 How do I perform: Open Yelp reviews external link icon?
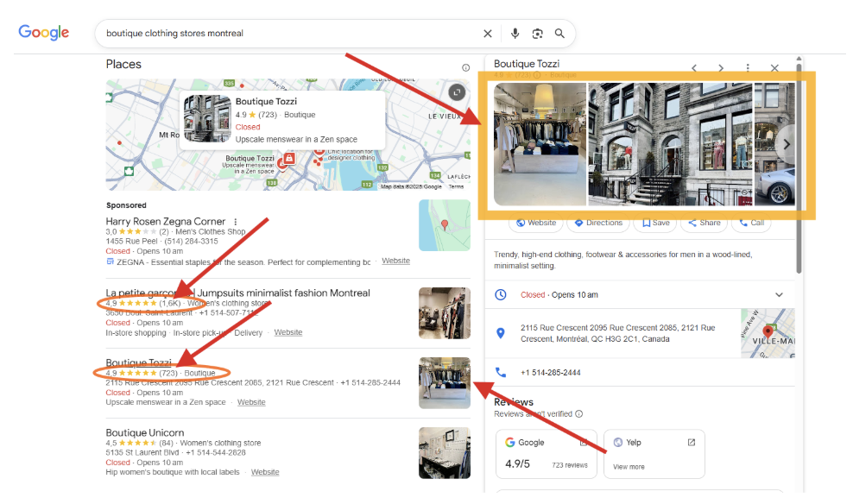[x=691, y=443]
